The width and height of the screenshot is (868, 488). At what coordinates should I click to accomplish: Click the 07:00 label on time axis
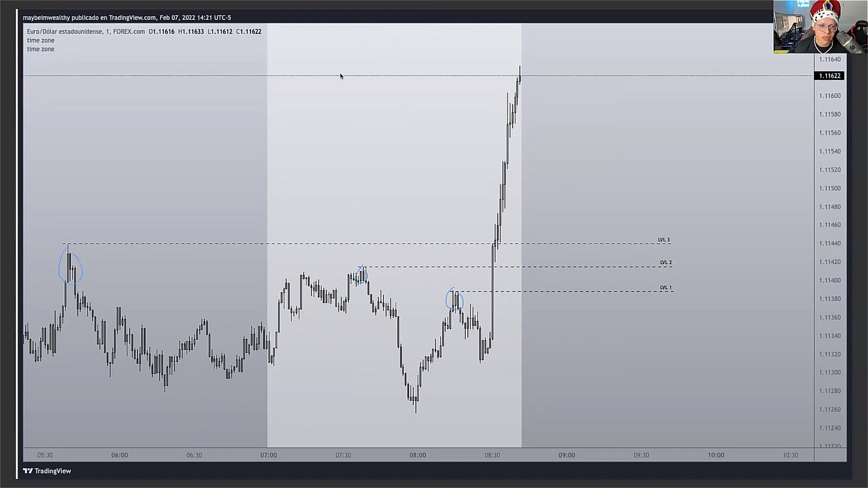(269, 455)
